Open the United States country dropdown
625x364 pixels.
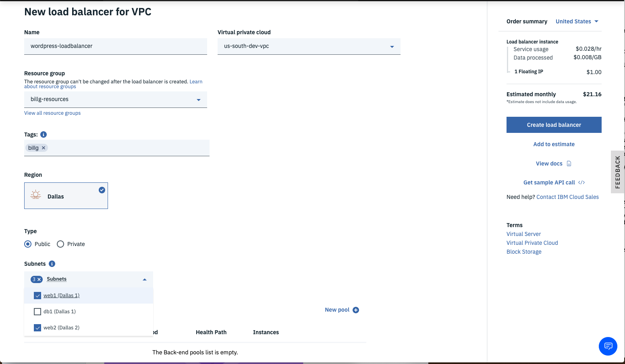tap(577, 21)
